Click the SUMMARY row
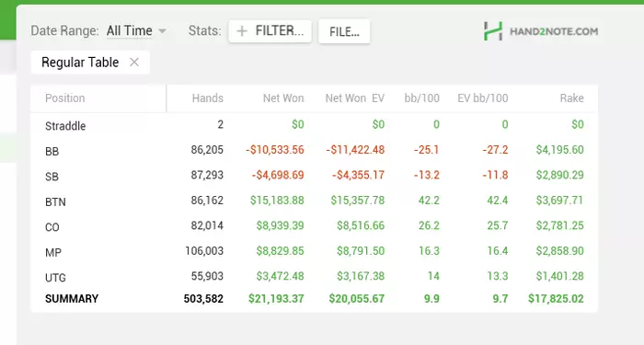Image resolution: width=644 pixels, height=345 pixels. [x=315, y=299]
